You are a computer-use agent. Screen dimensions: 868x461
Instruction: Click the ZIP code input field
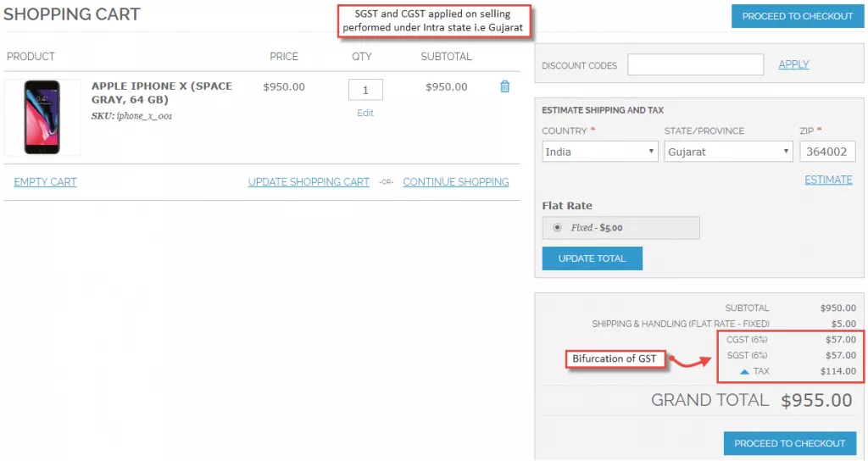click(826, 152)
